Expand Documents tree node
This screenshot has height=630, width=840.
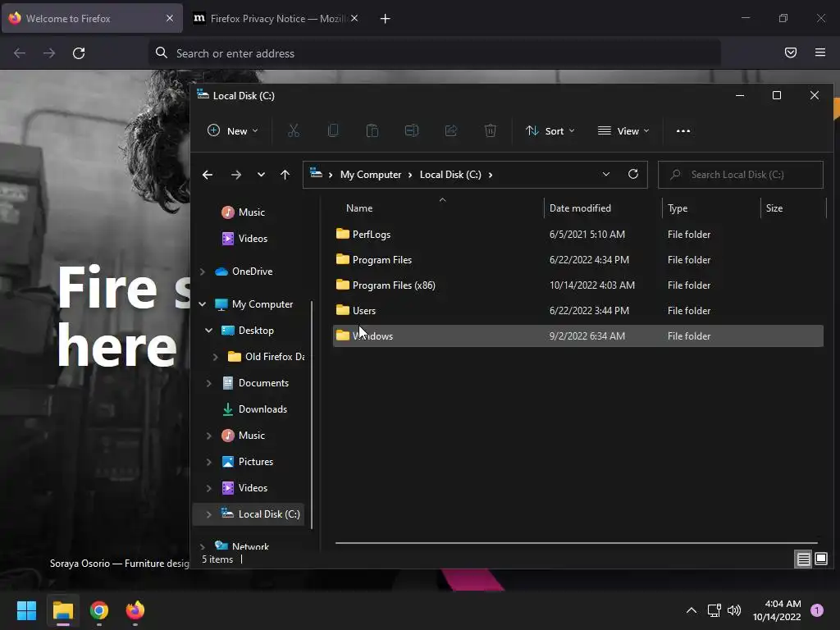click(x=209, y=383)
